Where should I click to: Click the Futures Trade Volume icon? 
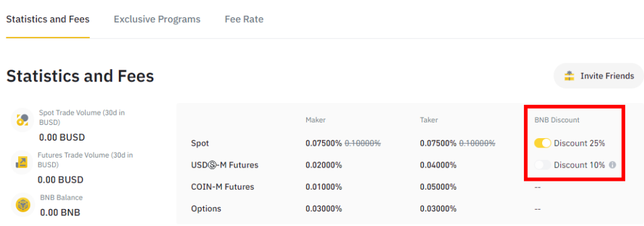(x=22, y=163)
